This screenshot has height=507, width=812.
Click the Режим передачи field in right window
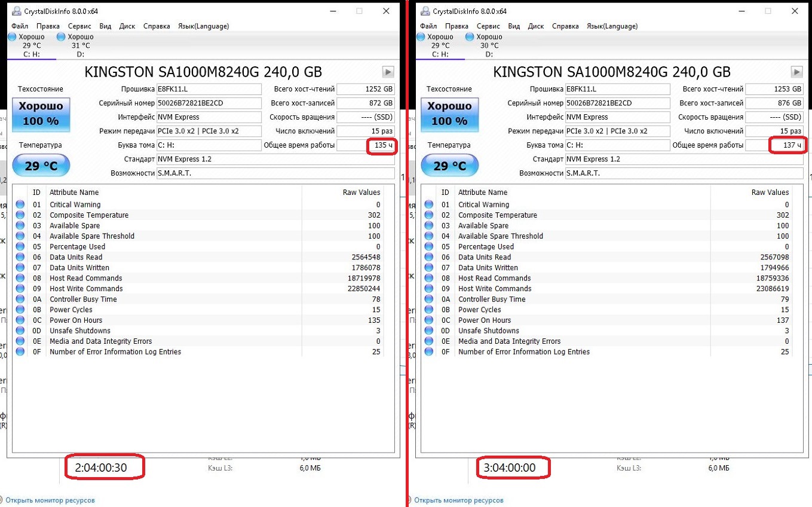click(618, 131)
